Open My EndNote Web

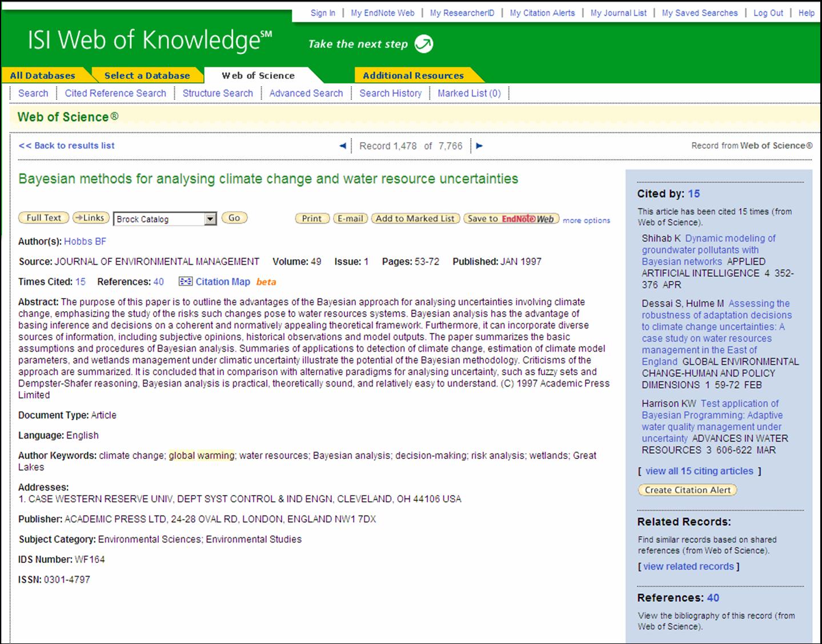click(x=383, y=13)
